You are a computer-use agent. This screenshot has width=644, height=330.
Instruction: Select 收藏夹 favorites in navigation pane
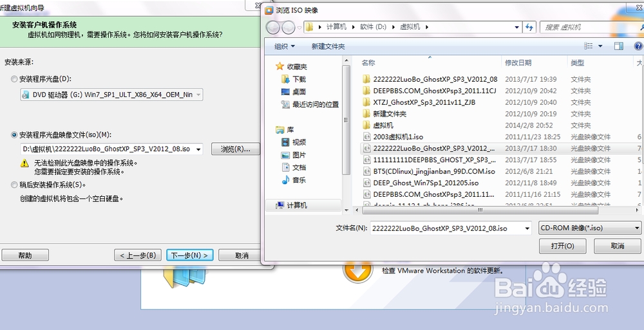[x=292, y=66]
